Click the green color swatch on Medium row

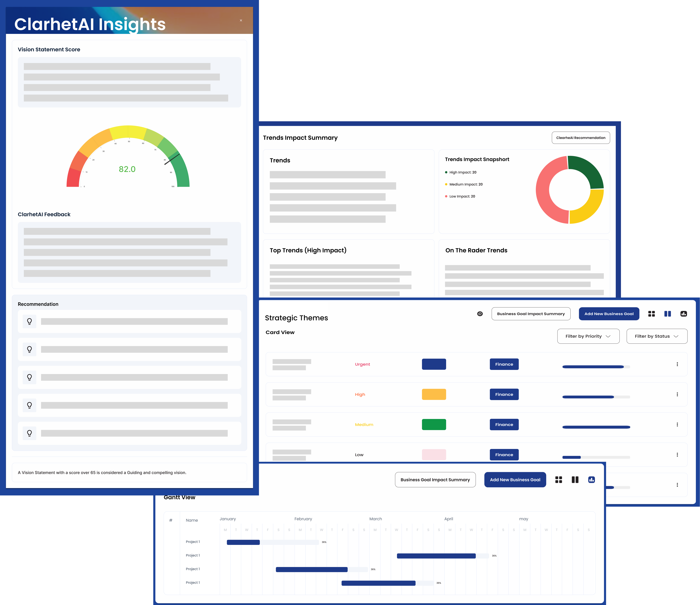(434, 424)
